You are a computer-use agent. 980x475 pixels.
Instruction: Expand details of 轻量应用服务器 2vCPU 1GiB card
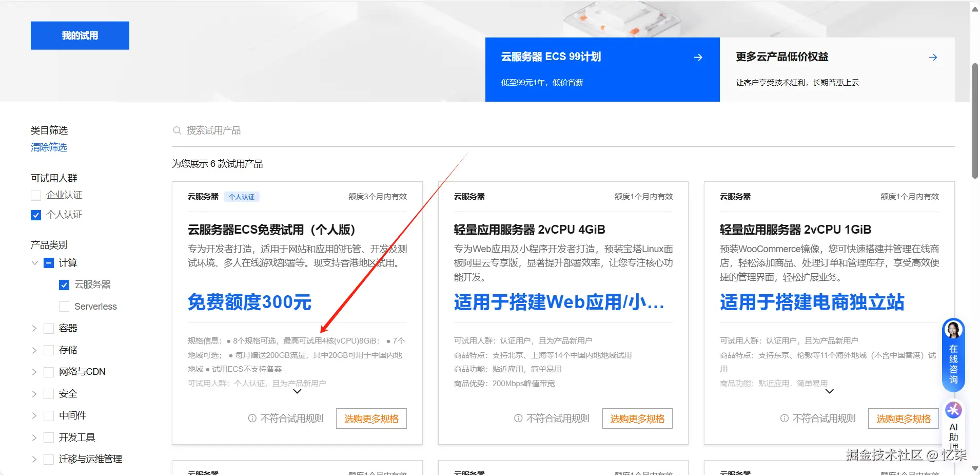829,391
